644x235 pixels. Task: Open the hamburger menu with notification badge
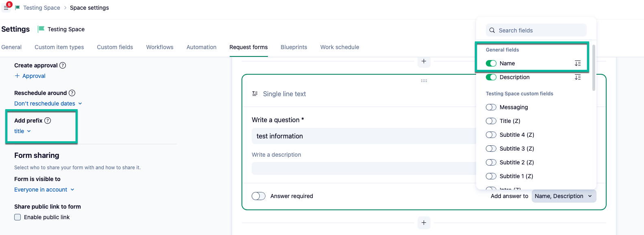pos(6,8)
